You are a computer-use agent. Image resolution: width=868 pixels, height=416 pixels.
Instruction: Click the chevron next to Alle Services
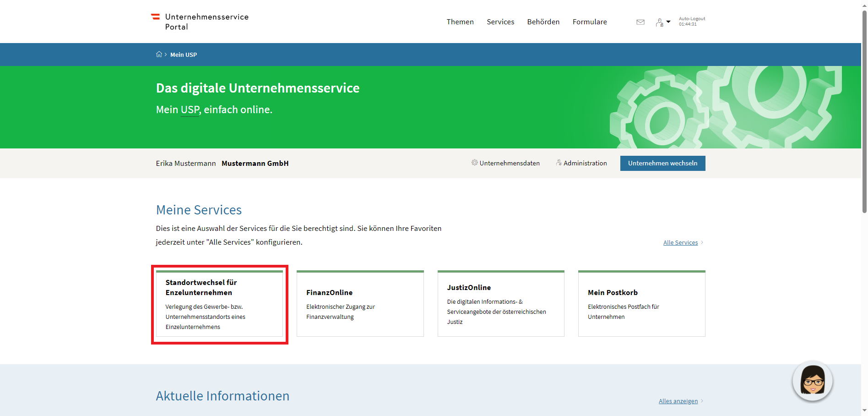click(702, 242)
